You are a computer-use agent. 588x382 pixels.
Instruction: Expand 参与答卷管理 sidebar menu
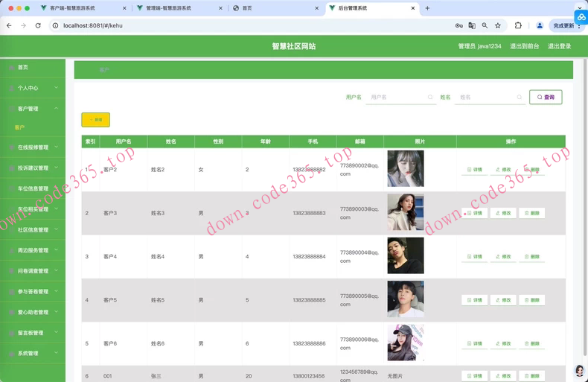coord(33,292)
